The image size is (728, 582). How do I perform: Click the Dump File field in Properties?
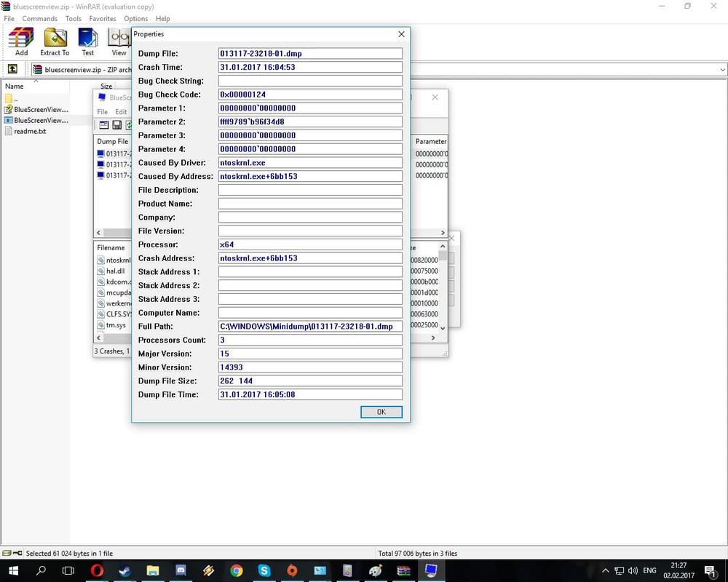pos(310,53)
